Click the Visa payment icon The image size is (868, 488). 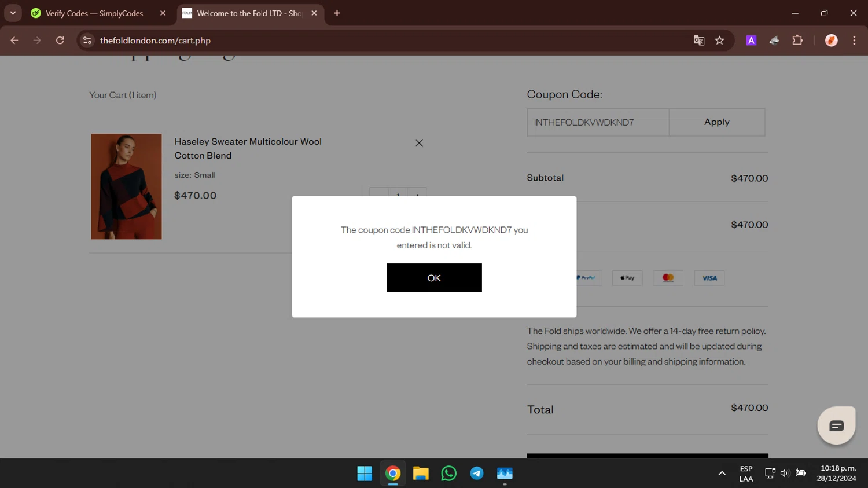coord(709,278)
